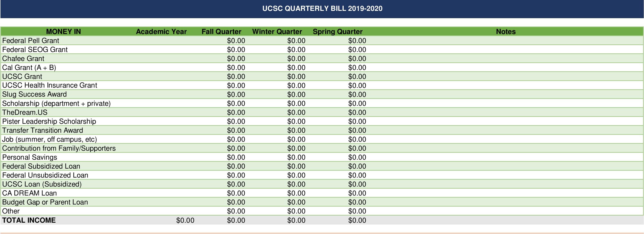
Task: Click the Job (summer, off campus, etc) label
Action: coord(49,139)
